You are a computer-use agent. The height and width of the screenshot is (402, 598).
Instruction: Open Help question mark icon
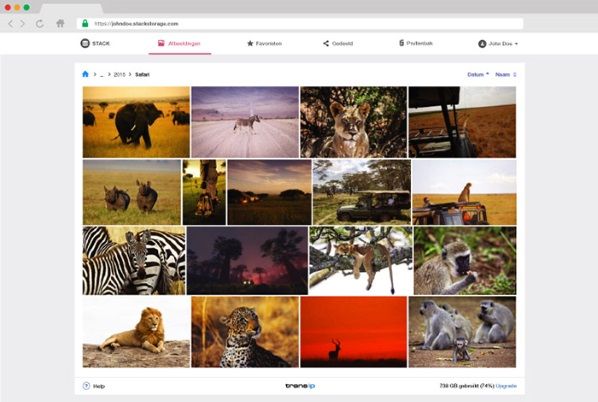86,386
